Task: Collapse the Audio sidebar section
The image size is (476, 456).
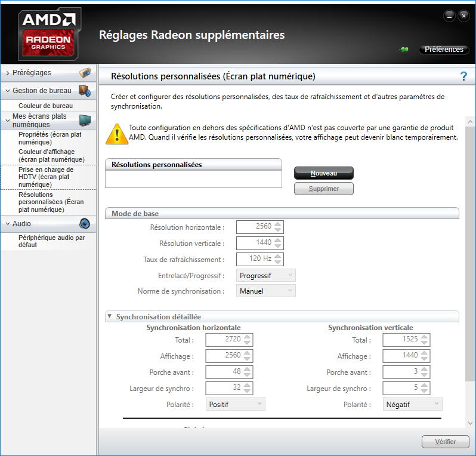Action: pyautogui.click(x=7, y=224)
